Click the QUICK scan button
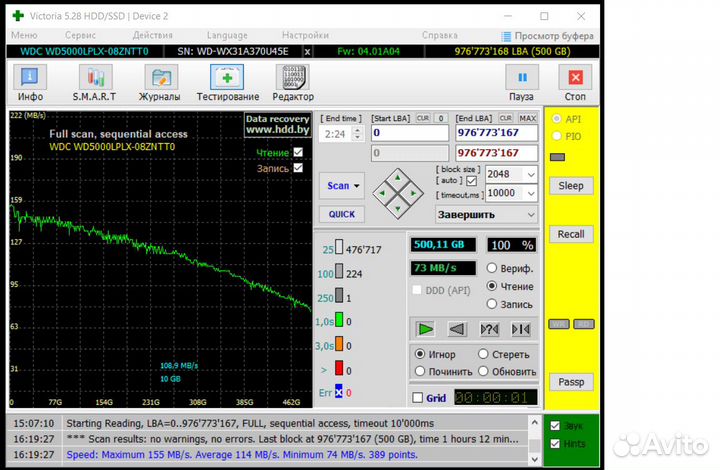Screen dimensions: 720x470 point(342,214)
